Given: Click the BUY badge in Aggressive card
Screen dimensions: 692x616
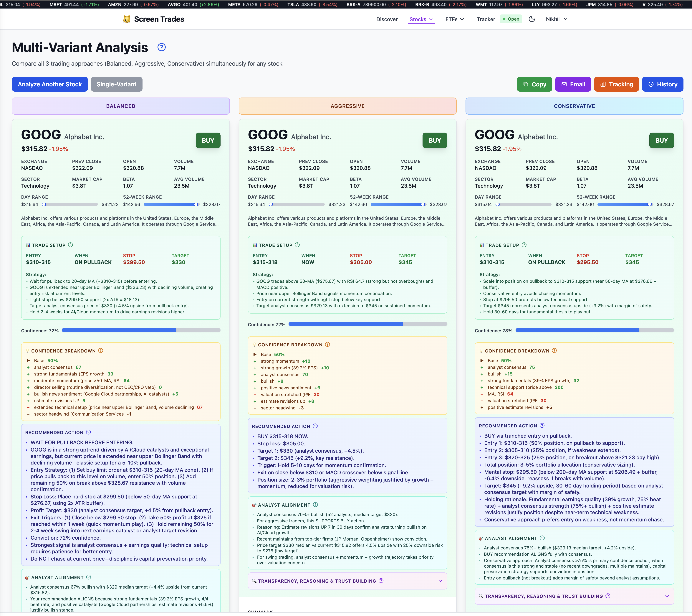Looking at the screenshot, I should coord(435,140).
